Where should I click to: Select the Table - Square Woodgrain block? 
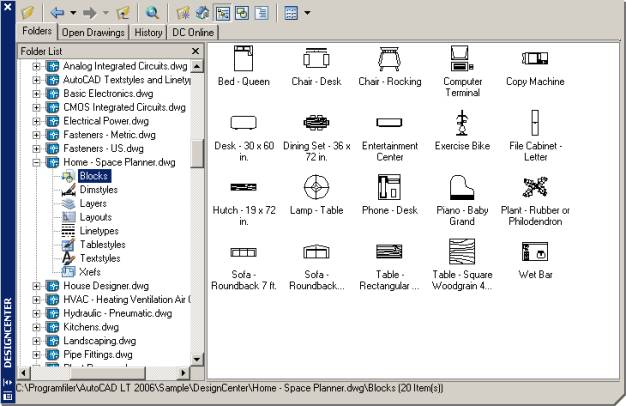pyautogui.click(x=462, y=265)
